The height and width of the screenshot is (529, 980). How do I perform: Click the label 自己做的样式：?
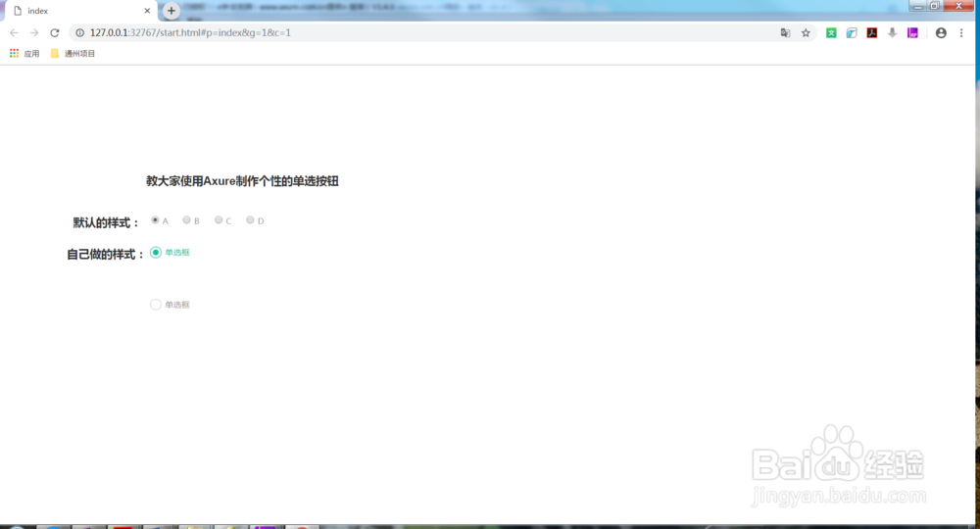(x=106, y=254)
